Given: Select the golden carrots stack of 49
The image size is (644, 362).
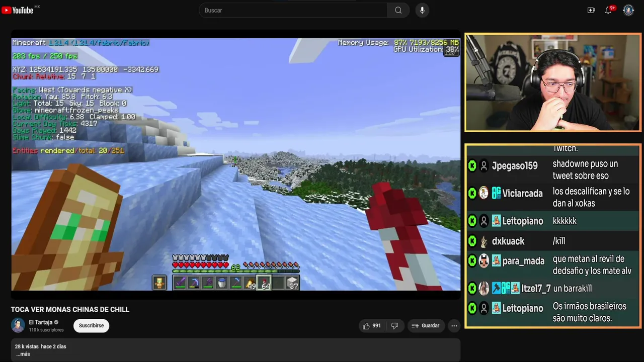Looking at the screenshot, I should pos(250,283).
